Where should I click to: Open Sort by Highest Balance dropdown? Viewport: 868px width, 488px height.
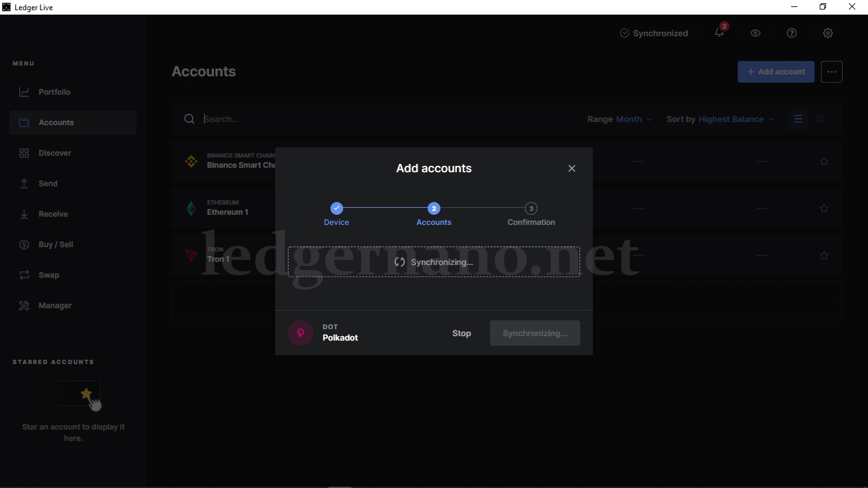pyautogui.click(x=721, y=119)
